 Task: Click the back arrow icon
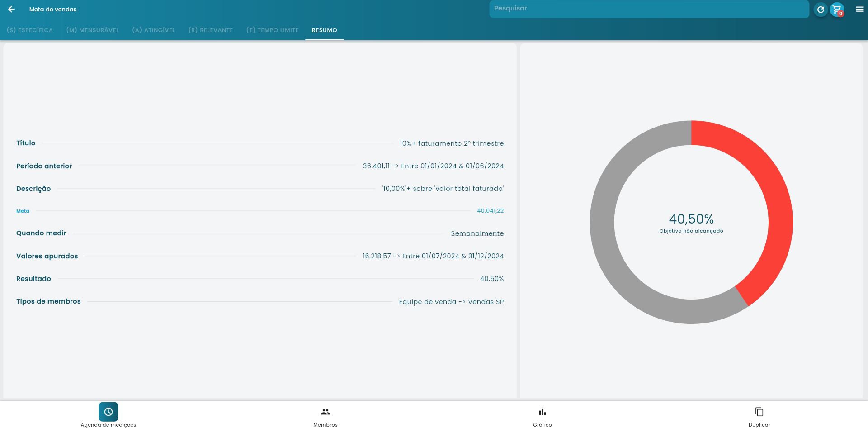click(x=12, y=9)
